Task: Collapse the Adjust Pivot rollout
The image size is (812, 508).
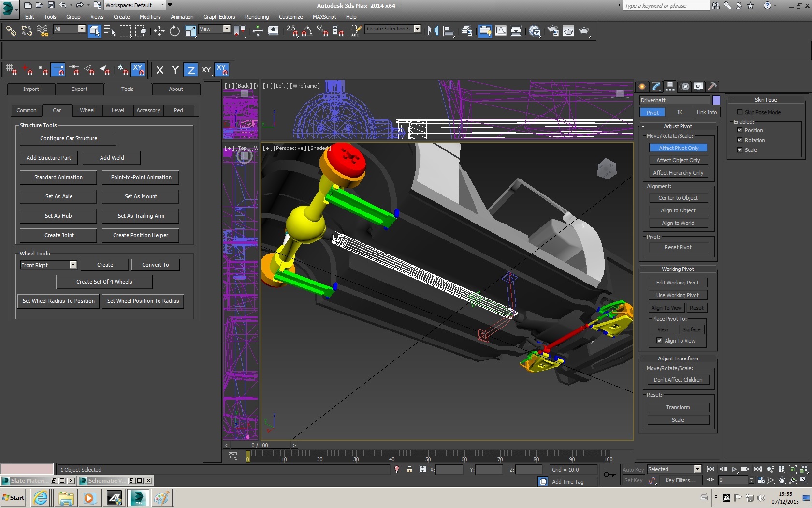Action: 678,126
